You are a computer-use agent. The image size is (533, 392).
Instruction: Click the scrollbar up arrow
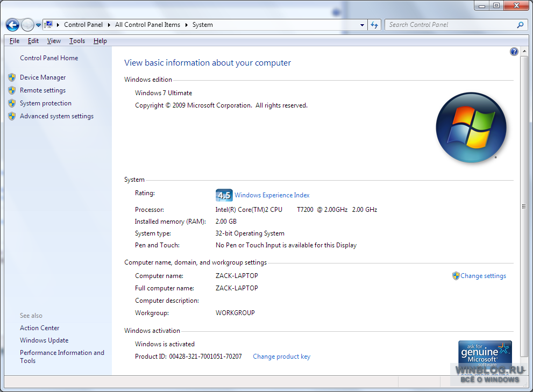524,51
